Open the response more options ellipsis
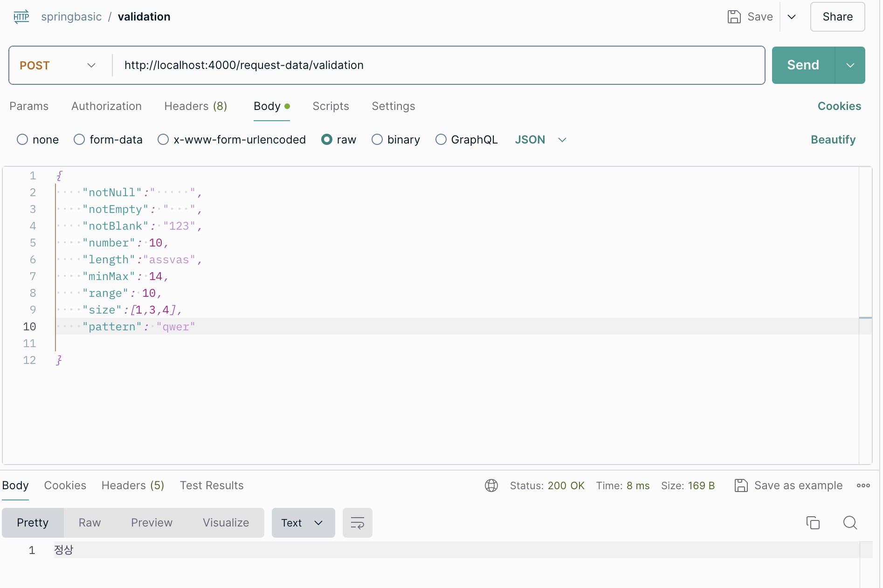883x588 pixels. (863, 485)
